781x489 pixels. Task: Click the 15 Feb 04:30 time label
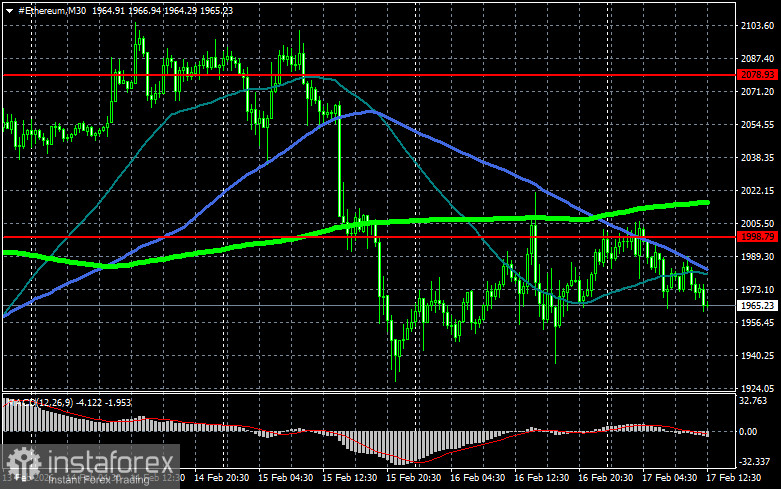[285, 478]
